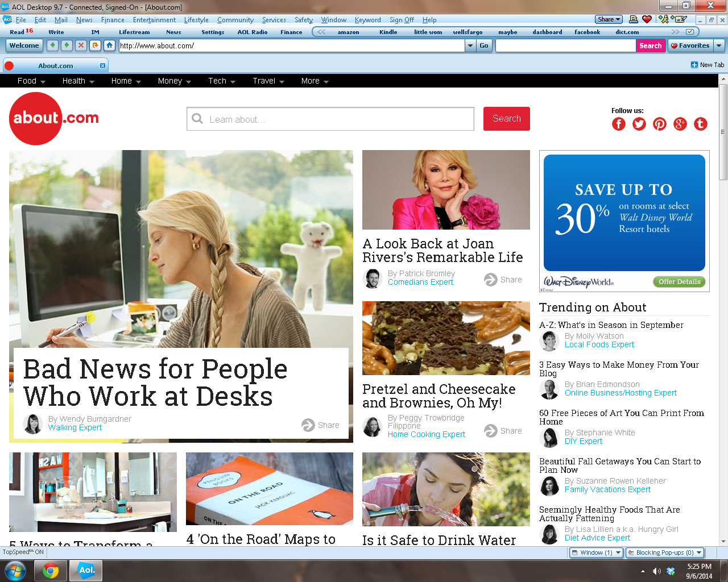Expand the Share dropdown in the menu bar
Image resolution: width=728 pixels, height=582 pixels.
point(609,19)
